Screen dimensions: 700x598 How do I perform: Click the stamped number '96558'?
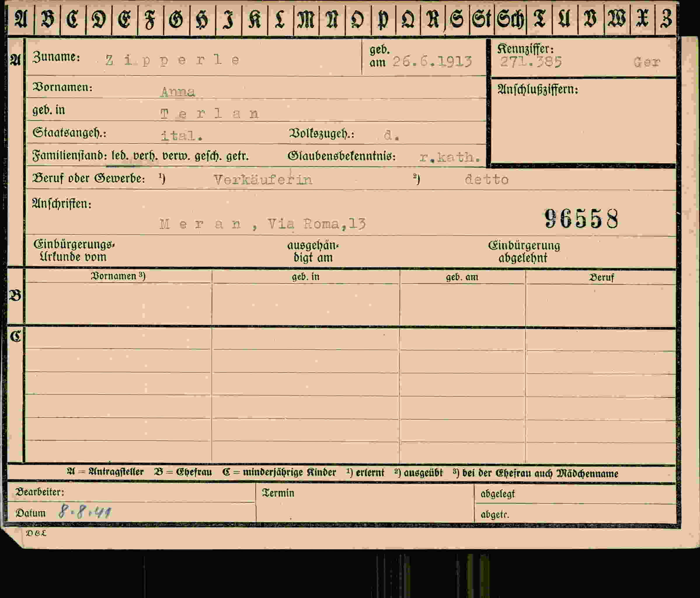581,219
